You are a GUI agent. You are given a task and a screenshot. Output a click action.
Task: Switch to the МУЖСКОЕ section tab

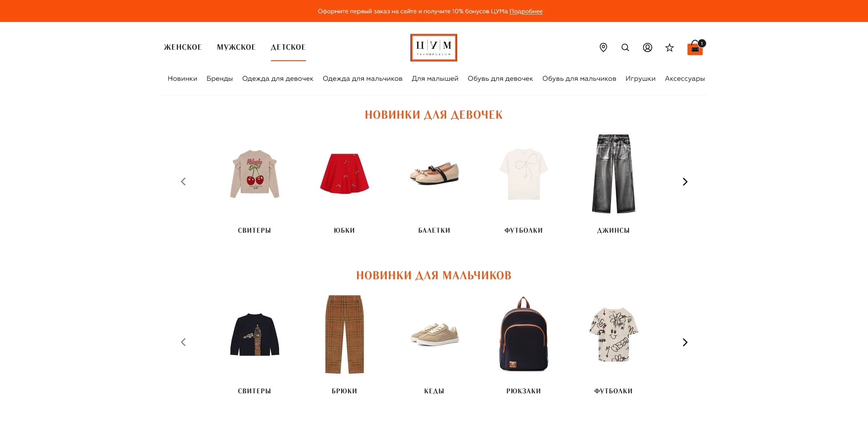[236, 47]
